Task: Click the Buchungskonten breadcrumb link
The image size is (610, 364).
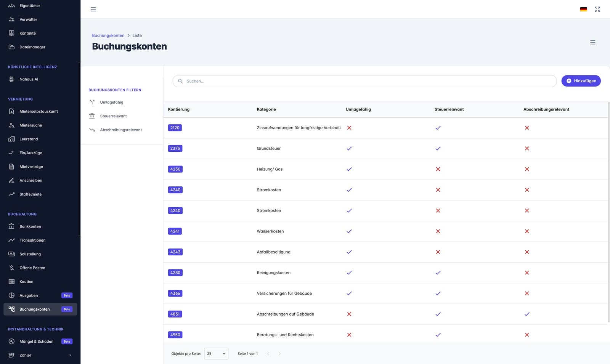Action: click(x=108, y=35)
